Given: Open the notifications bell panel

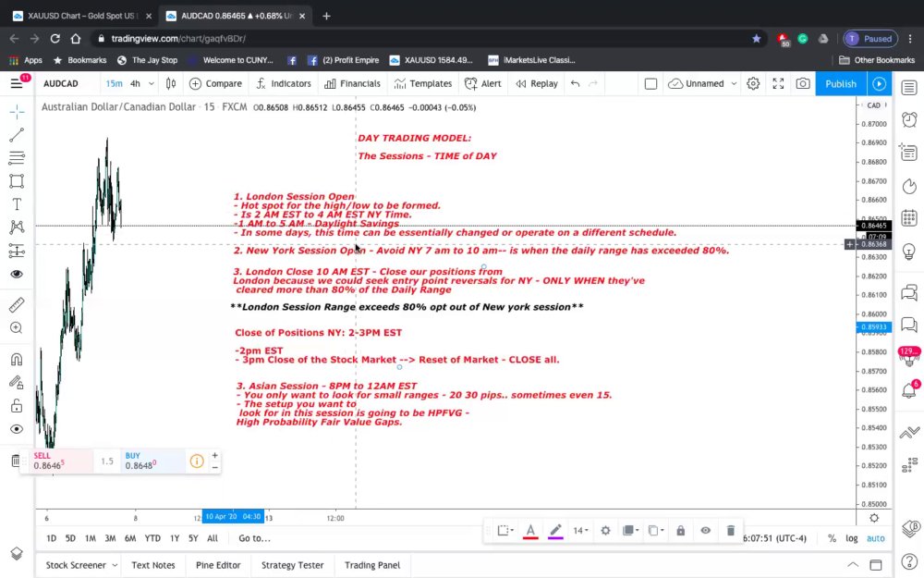Looking at the screenshot, I should pyautogui.click(x=909, y=390).
